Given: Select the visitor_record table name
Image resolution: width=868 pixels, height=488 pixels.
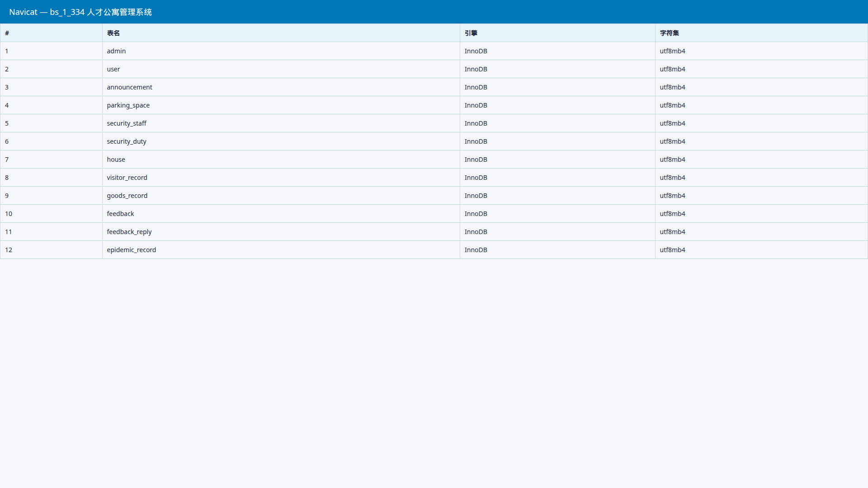Looking at the screenshot, I should 127,178.
